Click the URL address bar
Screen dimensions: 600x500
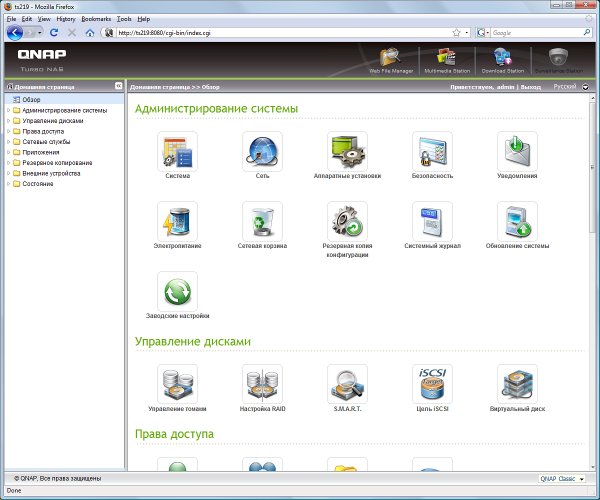283,33
